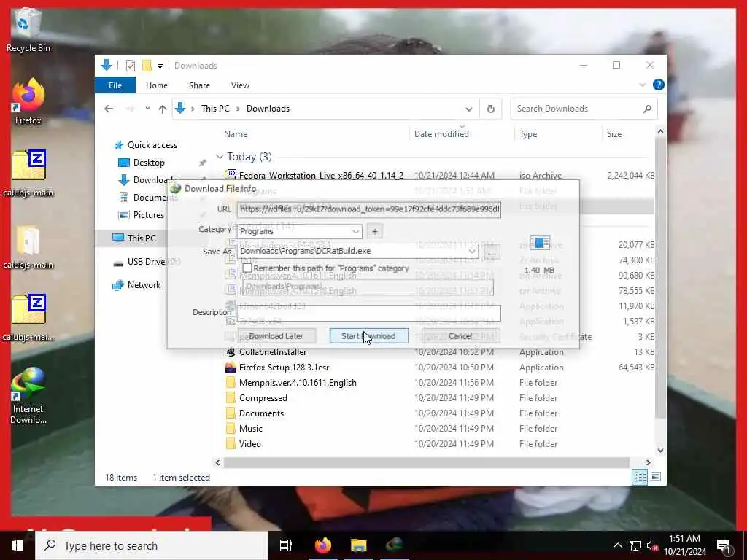Click the URL input field
747x560 pixels.
368,209
